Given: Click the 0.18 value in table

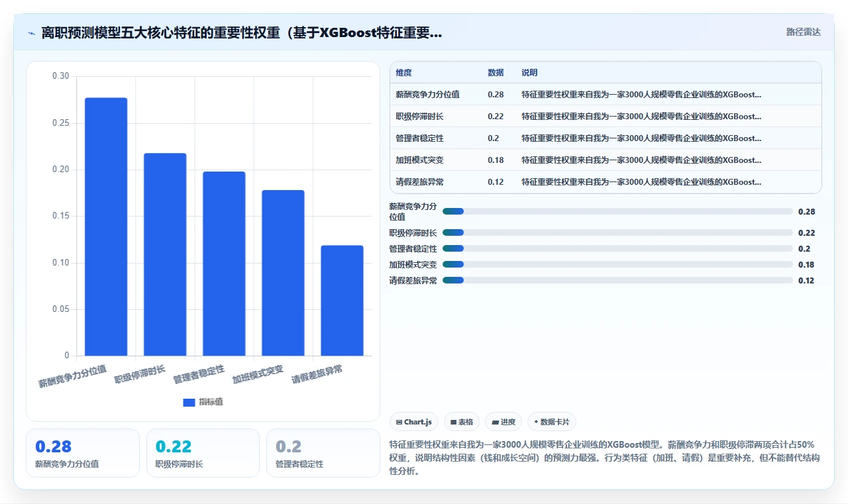Looking at the screenshot, I should click(496, 160).
